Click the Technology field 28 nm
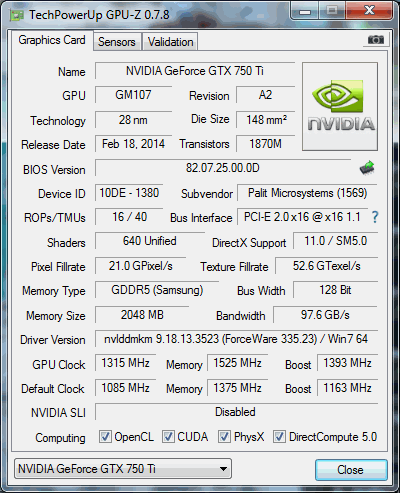 click(x=133, y=120)
